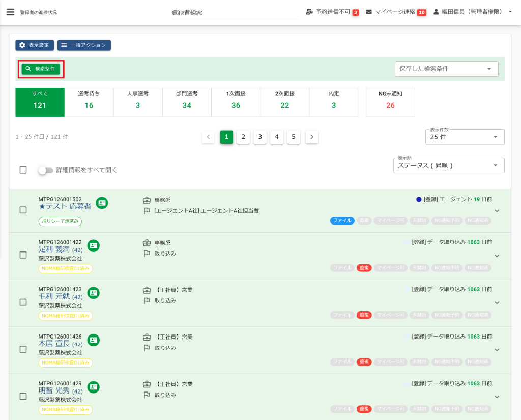
Task: Open the 保存した検索条件 dropdown
Action: pyautogui.click(x=446, y=69)
